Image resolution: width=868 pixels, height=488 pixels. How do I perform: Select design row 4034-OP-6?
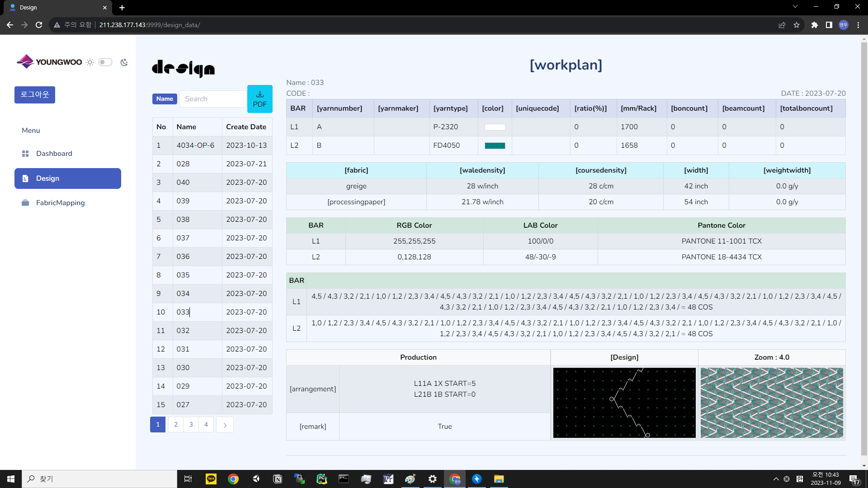pyautogui.click(x=195, y=145)
